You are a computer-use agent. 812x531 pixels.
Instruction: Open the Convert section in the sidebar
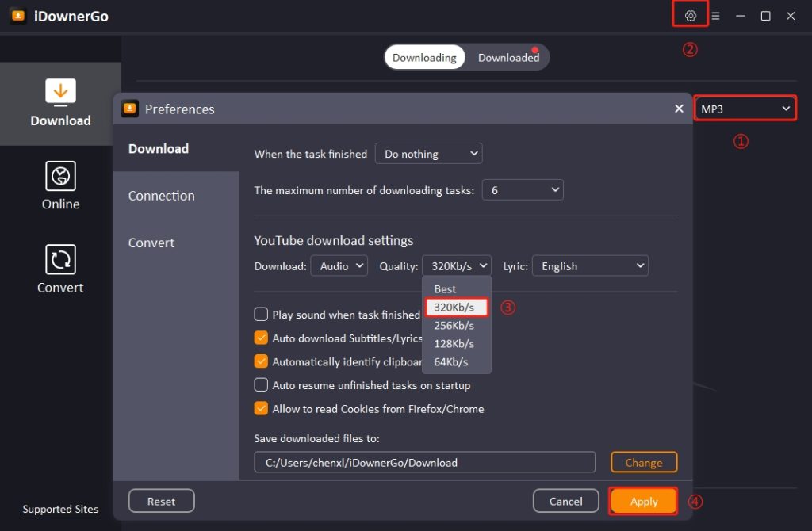[60, 269]
